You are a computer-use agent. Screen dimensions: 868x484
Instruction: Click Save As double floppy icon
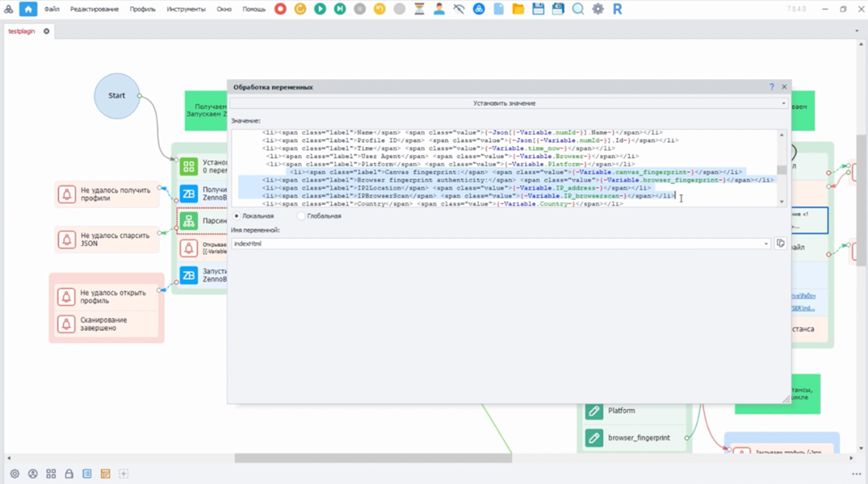(558, 9)
